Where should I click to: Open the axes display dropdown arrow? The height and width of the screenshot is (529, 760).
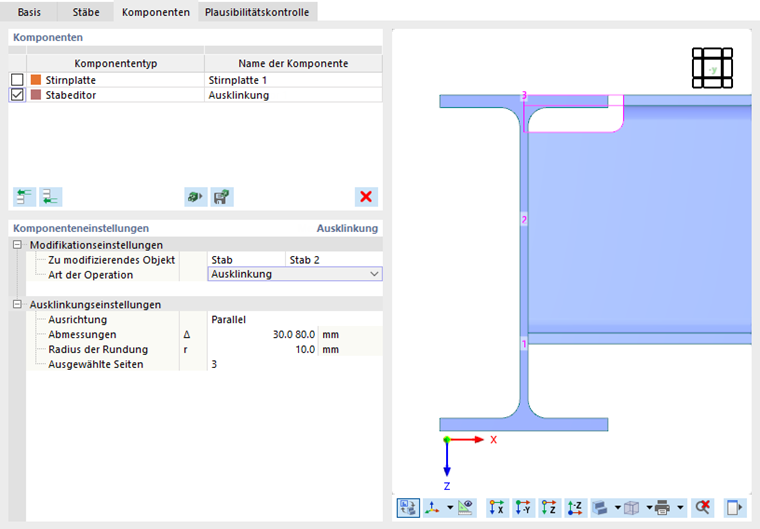click(450, 508)
